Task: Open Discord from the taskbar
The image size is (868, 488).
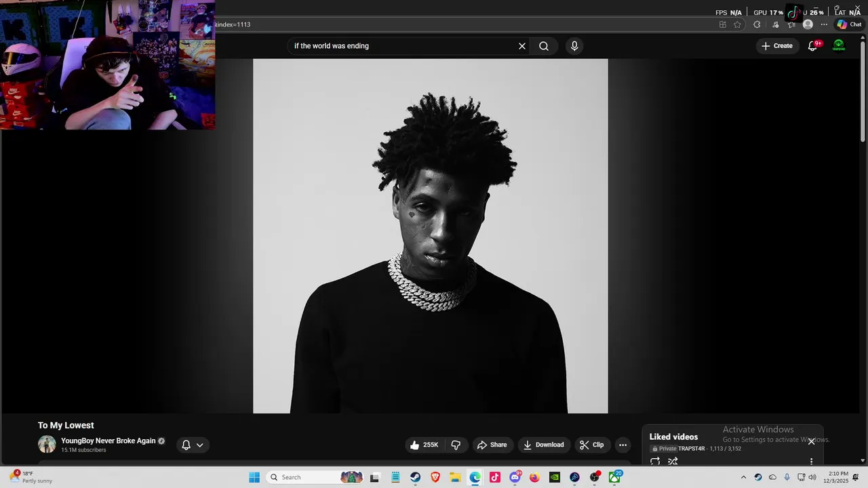Action: point(515,477)
